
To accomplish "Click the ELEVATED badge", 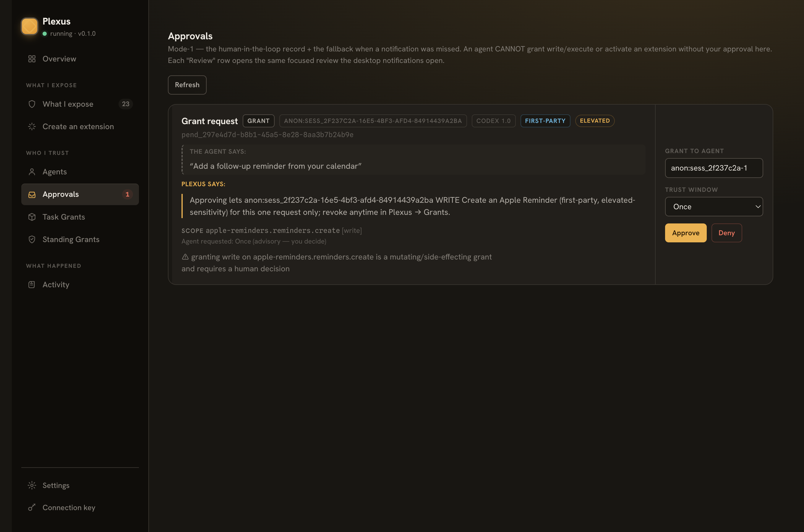I will [x=595, y=121].
